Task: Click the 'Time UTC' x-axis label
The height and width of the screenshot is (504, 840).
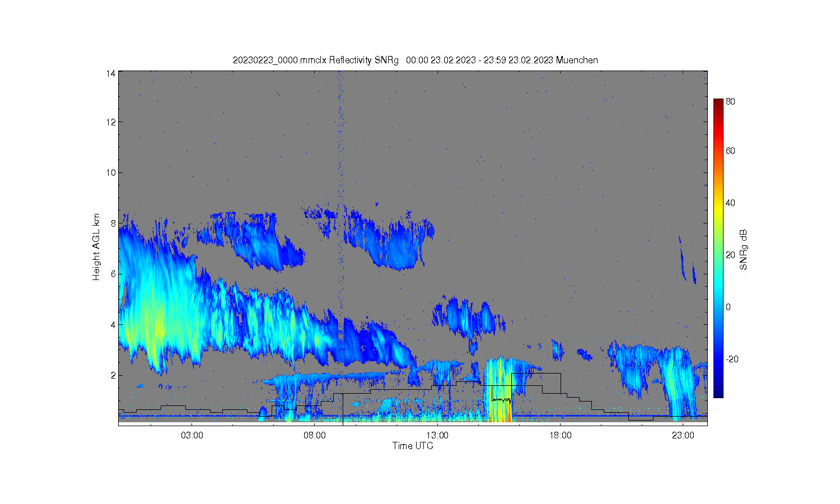Action: [413, 446]
